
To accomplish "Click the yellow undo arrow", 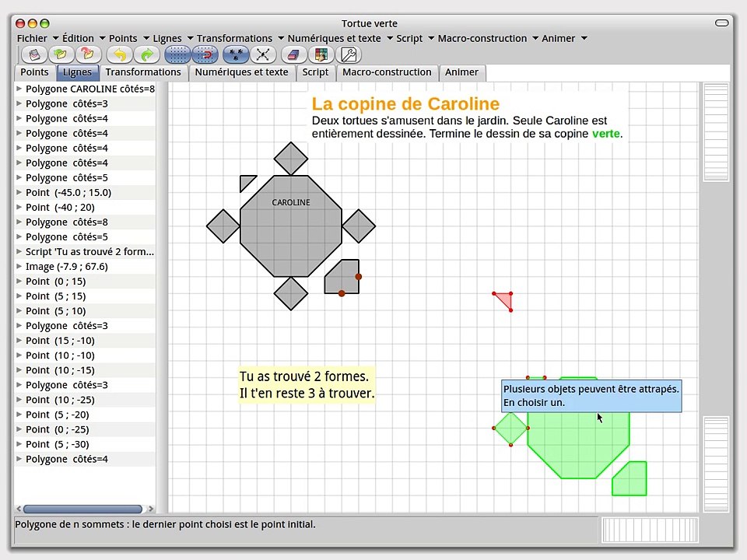I will pyautogui.click(x=120, y=54).
